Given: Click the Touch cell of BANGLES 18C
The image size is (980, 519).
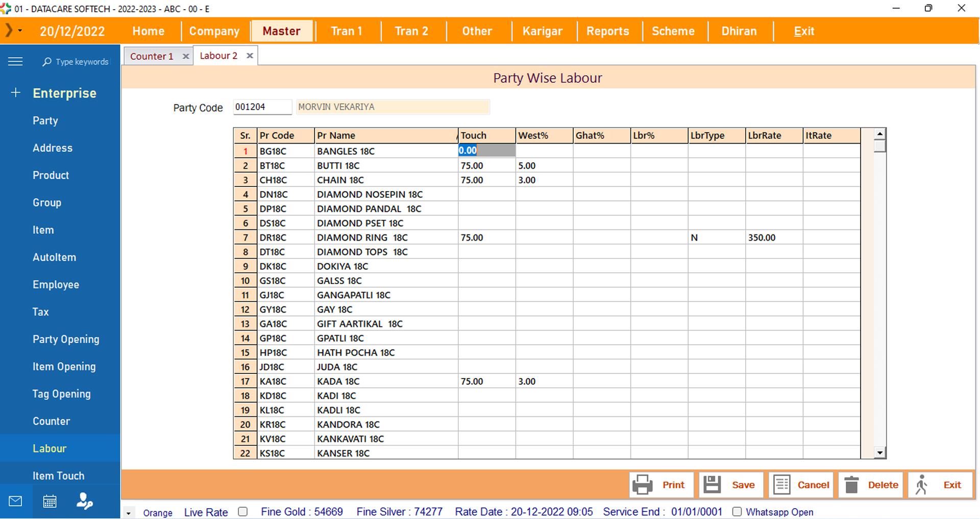Looking at the screenshot, I should [486, 151].
